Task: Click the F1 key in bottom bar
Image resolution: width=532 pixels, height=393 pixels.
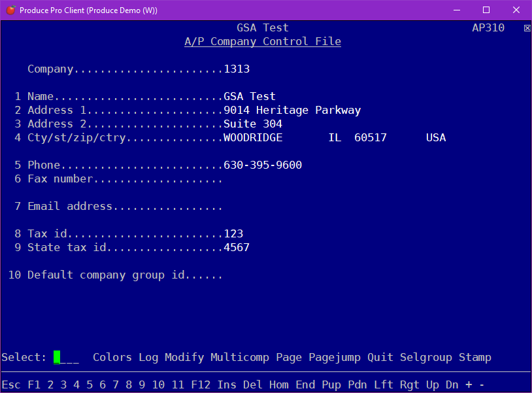Action: pyautogui.click(x=34, y=385)
